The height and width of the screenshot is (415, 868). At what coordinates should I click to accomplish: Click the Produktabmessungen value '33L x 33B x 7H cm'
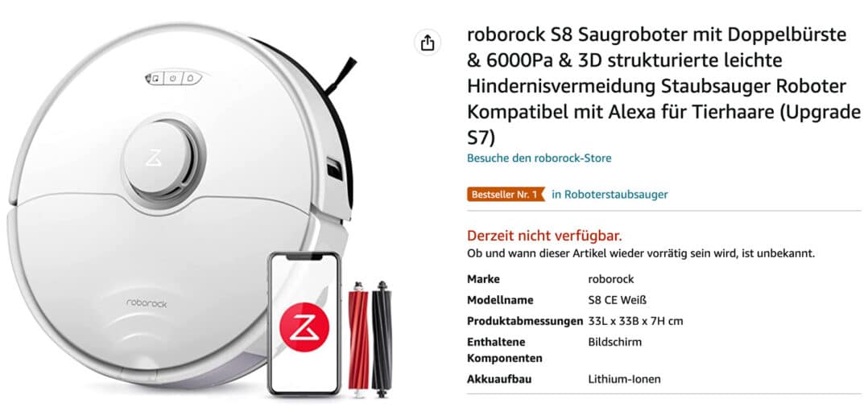[635, 321]
